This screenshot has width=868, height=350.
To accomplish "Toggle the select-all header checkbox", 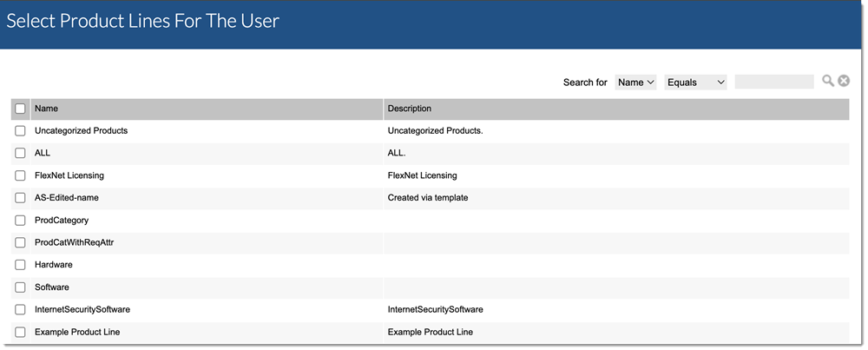I will coord(21,109).
